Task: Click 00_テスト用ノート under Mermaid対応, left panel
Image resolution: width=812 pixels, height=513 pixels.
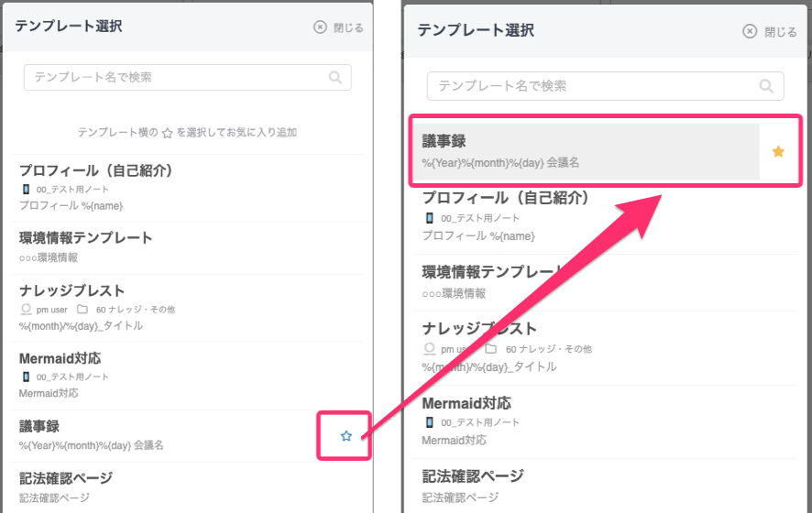Action: tap(72, 377)
